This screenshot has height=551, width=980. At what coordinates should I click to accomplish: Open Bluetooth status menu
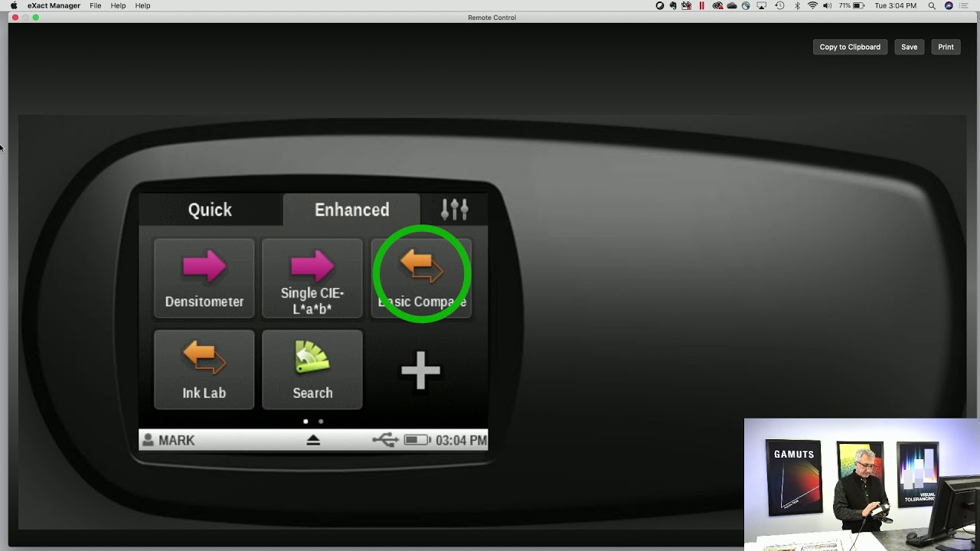797,5
